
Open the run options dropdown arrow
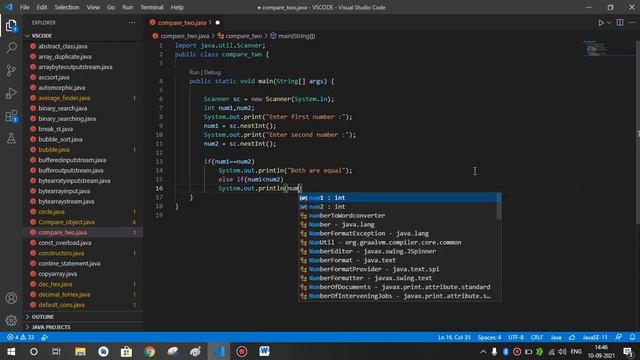(609, 23)
